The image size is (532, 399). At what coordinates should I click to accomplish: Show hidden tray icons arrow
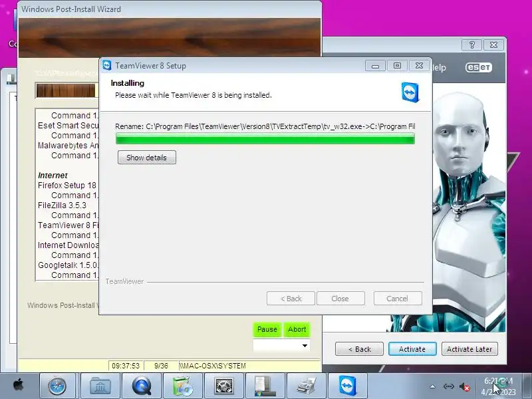(433, 386)
